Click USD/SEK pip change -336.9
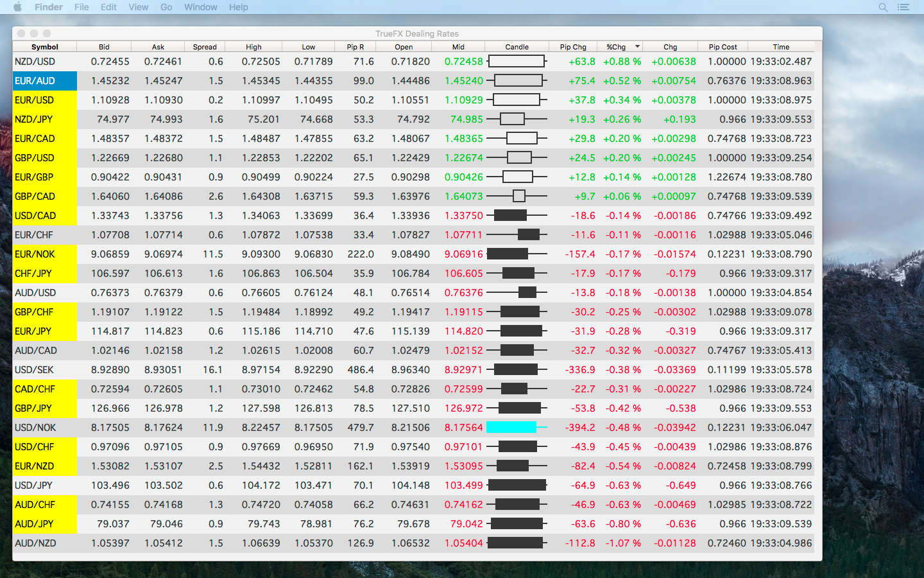The height and width of the screenshot is (578, 924). click(579, 370)
